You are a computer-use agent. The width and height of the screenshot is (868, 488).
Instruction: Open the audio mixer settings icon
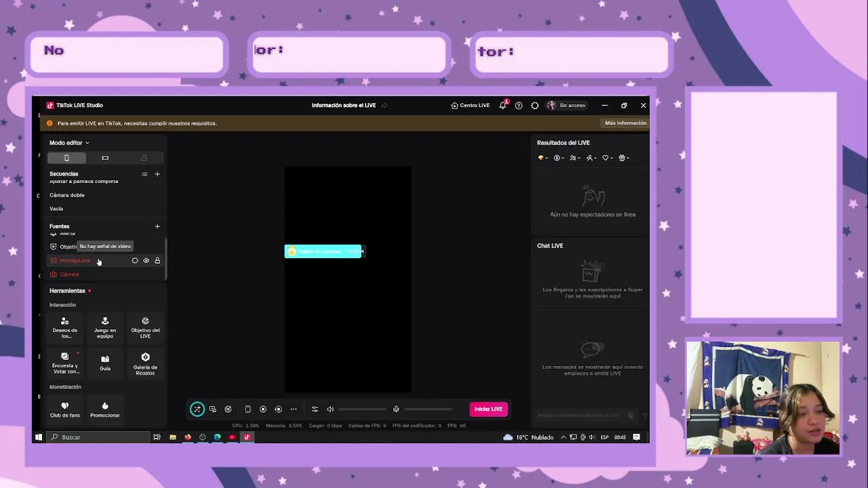pos(315,409)
